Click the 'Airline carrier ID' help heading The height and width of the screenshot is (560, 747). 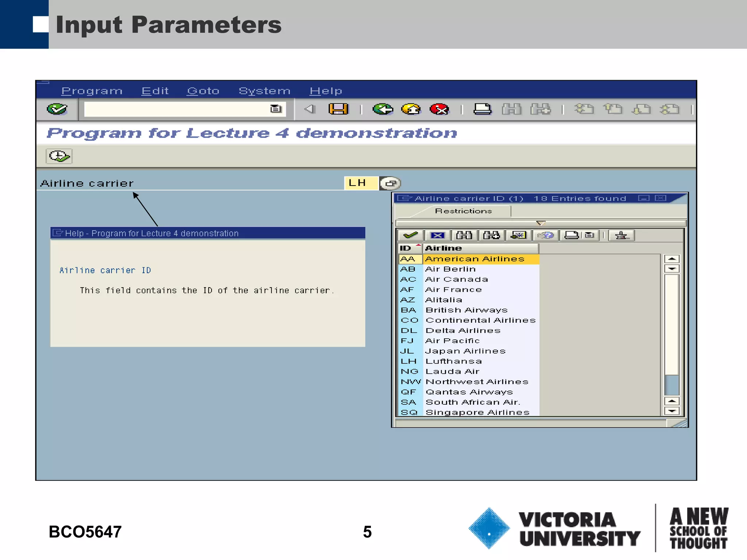coord(105,270)
